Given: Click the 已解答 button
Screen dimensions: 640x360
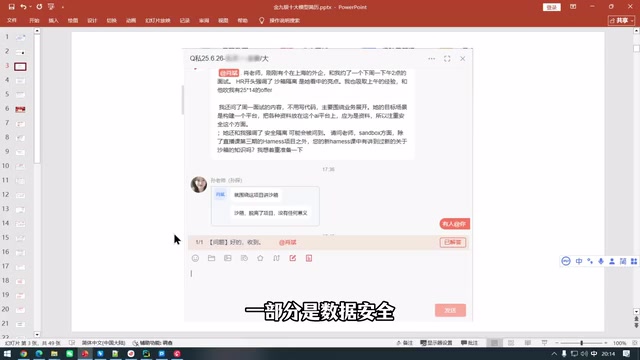Looking at the screenshot, I should coord(453,242).
